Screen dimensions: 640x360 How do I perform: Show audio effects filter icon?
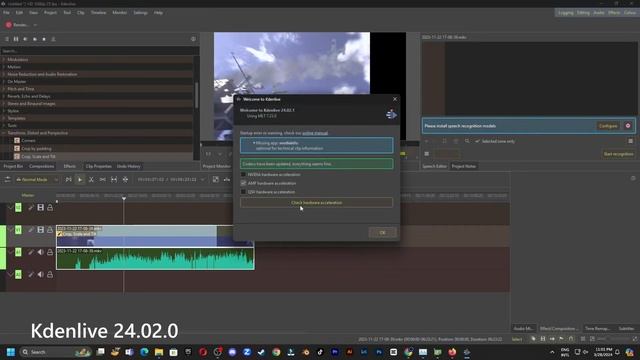(x=25, y=39)
